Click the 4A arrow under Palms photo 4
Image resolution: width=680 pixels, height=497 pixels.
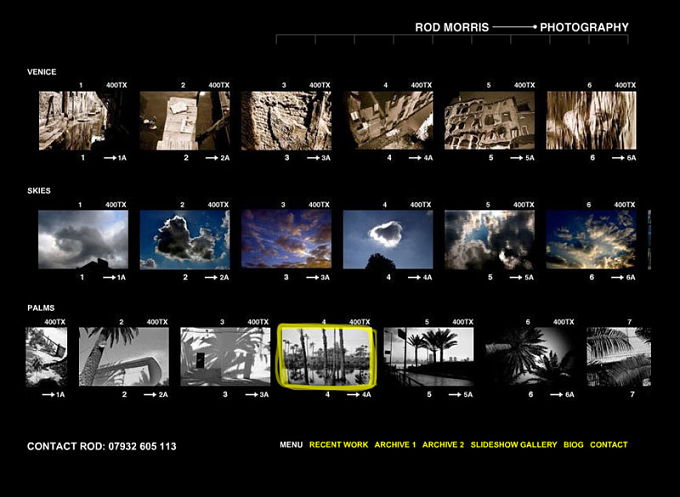click(359, 395)
